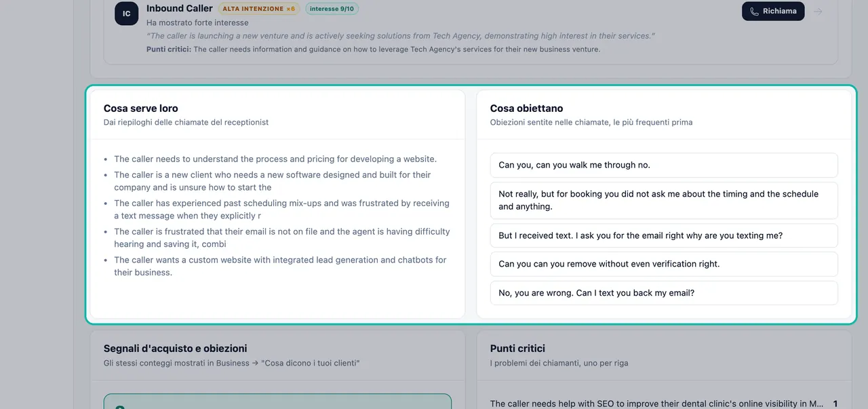The width and height of the screenshot is (868, 409).
Task: Click objection 'No, you are wrong' card
Action: pos(664,293)
